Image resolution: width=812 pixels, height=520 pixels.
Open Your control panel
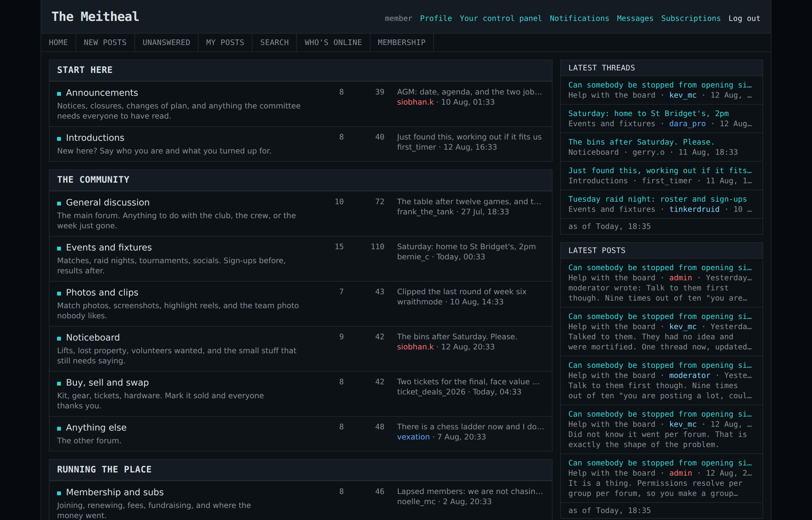point(501,18)
